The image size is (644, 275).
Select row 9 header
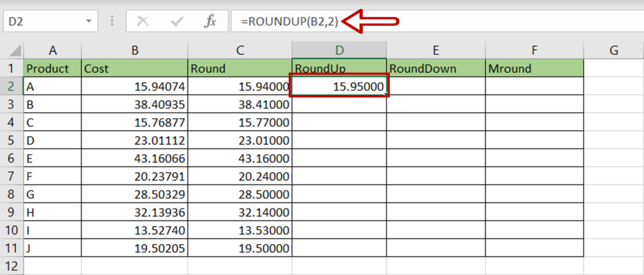pos(11,212)
